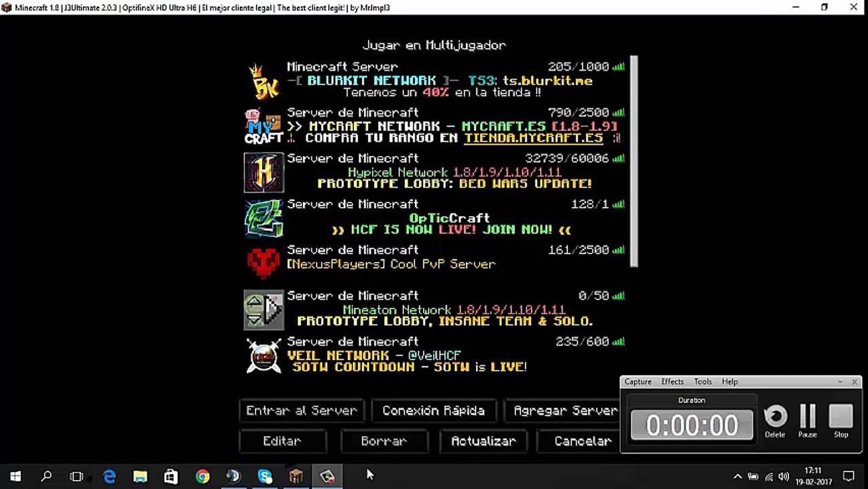
Task: Select the Mineaton Network server icon
Action: click(264, 310)
